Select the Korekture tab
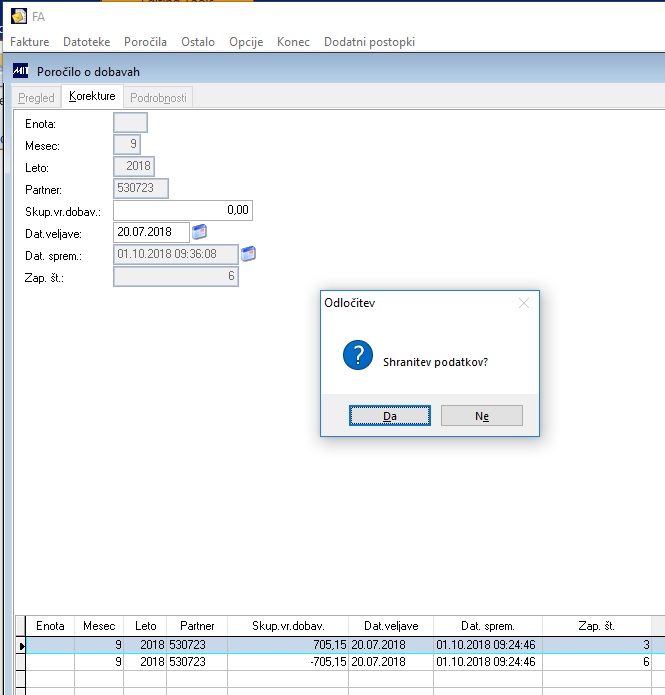Screen dimensions: 665x695 [x=92, y=96]
